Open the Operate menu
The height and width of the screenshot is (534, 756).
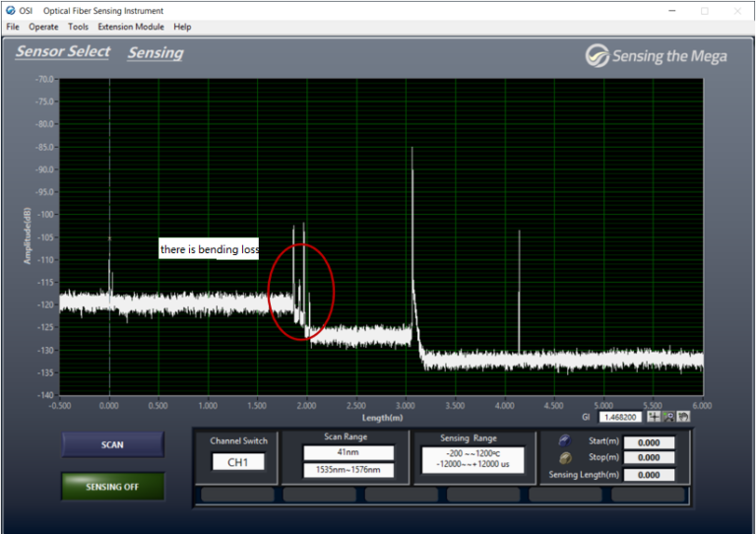[x=43, y=27]
